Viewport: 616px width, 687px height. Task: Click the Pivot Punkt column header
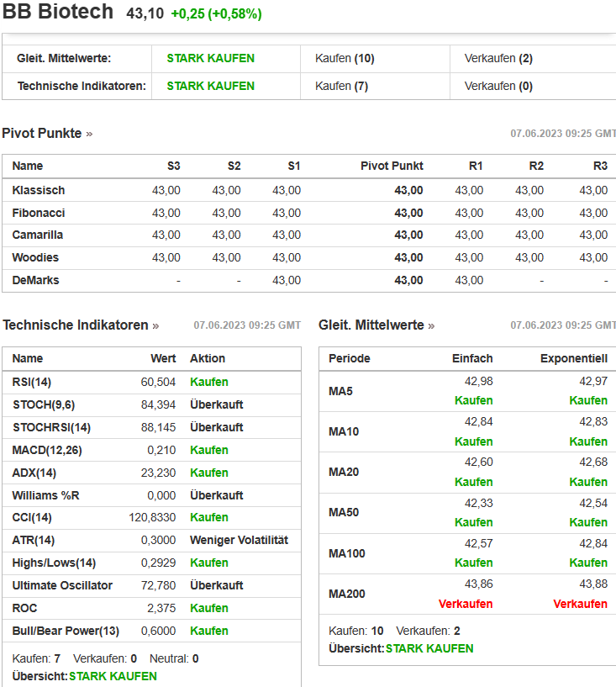(x=392, y=166)
